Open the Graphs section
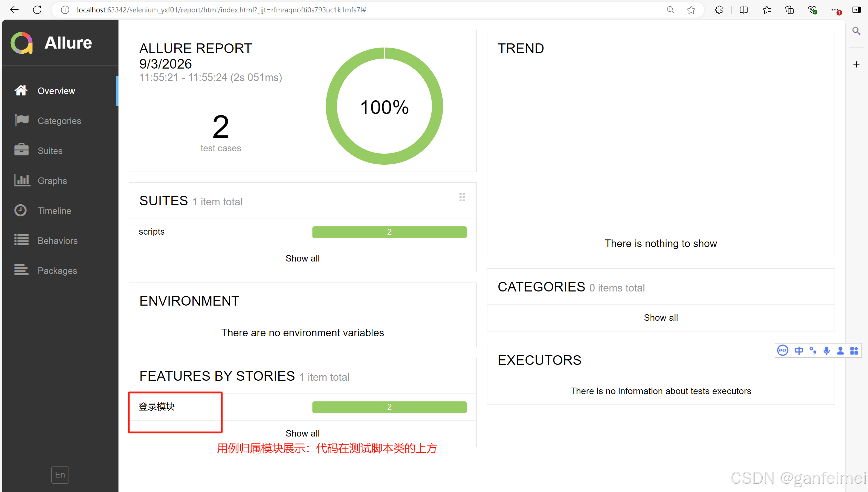The height and width of the screenshot is (492, 868). pos(60,181)
